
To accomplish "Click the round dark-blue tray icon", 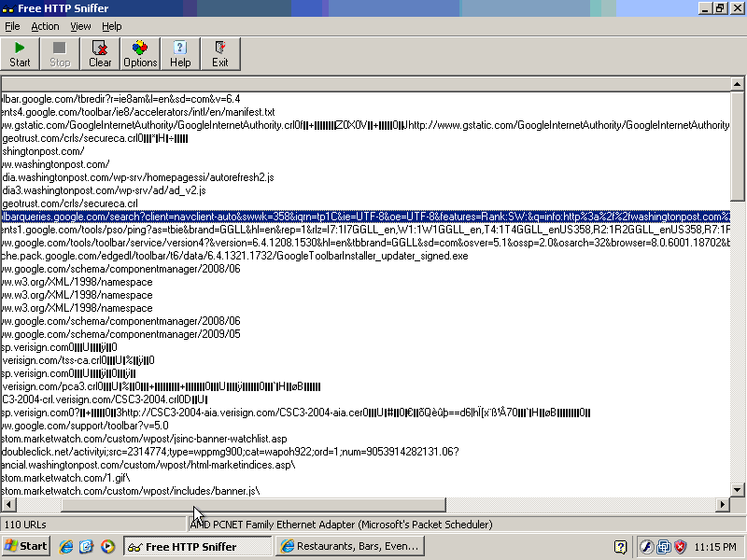I will pos(646,547).
